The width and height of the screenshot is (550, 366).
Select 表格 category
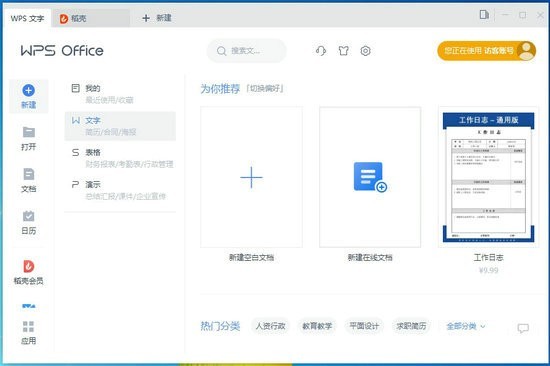pos(120,158)
